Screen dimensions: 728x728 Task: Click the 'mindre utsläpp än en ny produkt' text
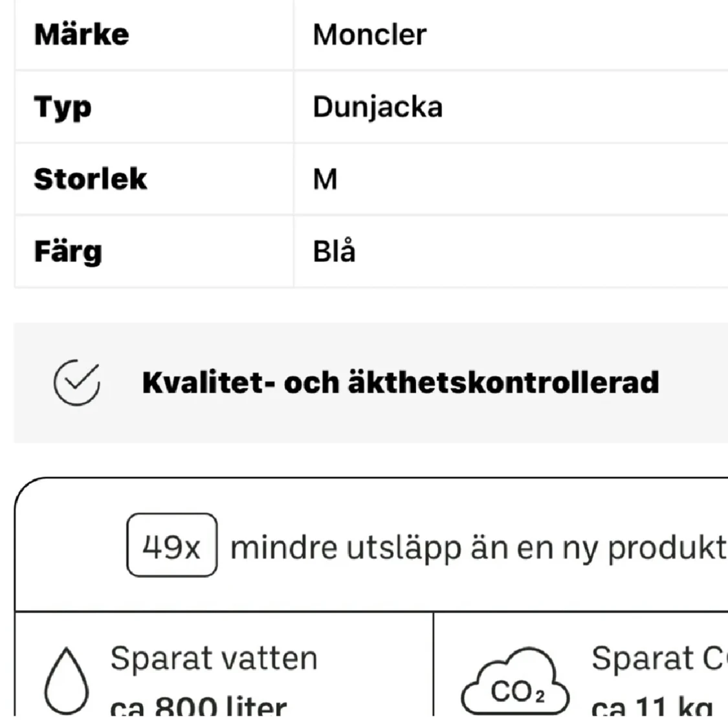click(478, 548)
